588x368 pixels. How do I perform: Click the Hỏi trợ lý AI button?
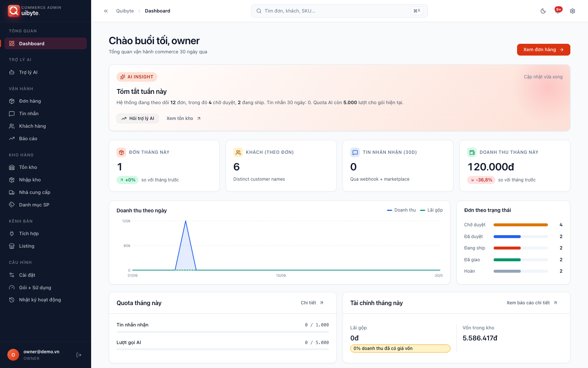click(x=137, y=118)
